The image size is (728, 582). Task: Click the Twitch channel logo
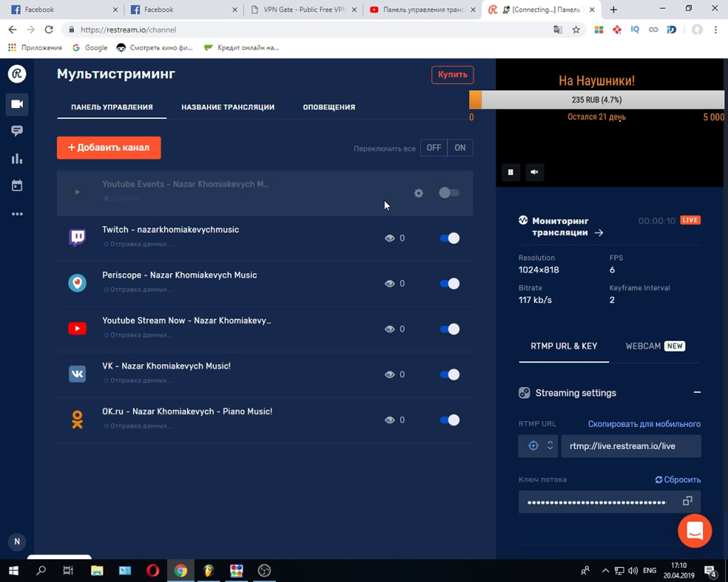[x=77, y=238]
